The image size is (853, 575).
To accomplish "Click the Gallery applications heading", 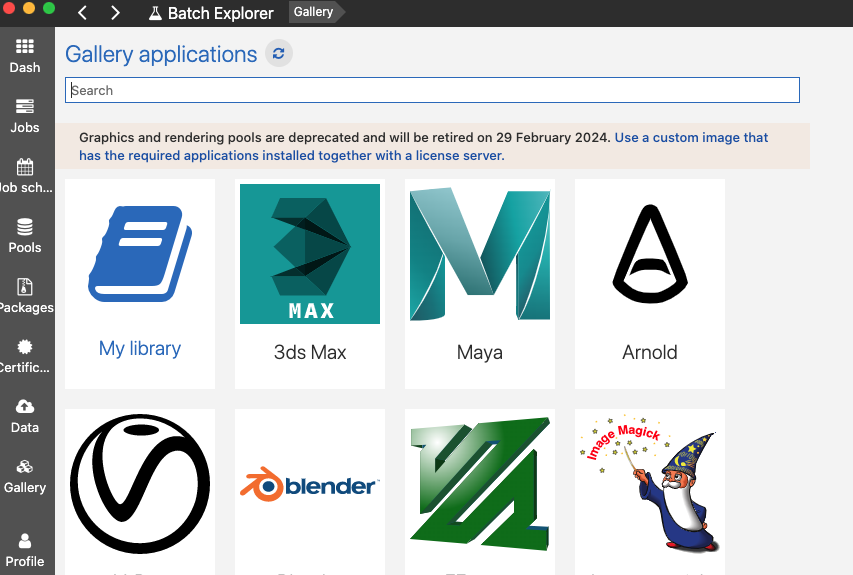I will [161, 54].
